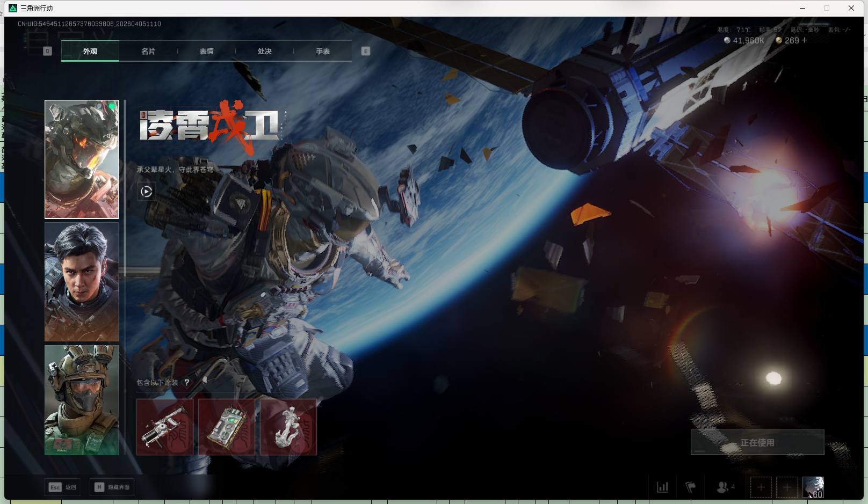The height and width of the screenshot is (504, 868).
Task: Open the bar chart statistics icon
Action: (663, 487)
